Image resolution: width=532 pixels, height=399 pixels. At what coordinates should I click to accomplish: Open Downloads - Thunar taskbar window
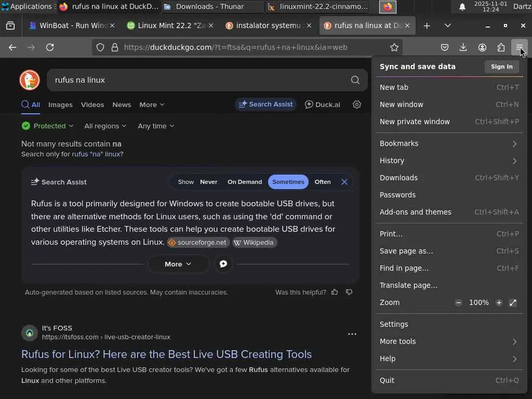tap(212, 6)
